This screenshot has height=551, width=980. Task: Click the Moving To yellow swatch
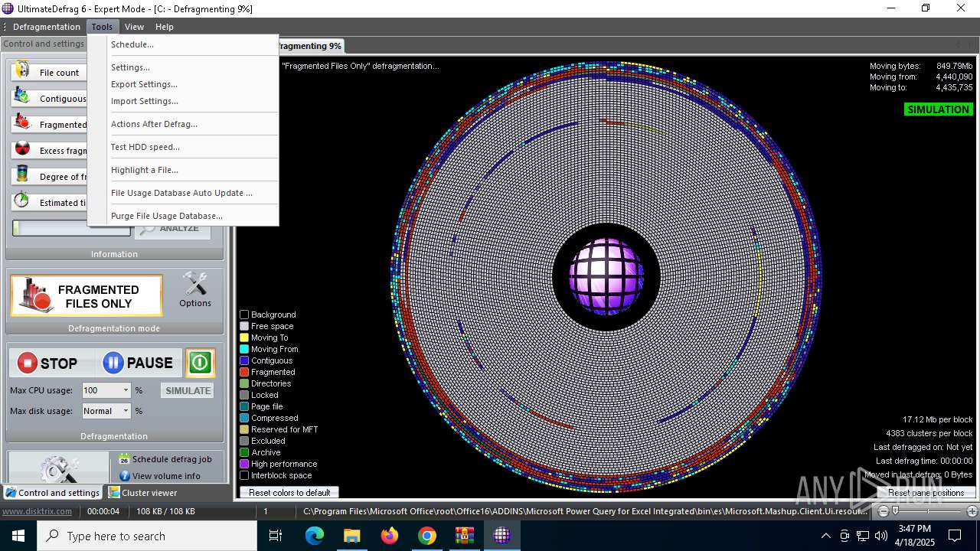[244, 337]
